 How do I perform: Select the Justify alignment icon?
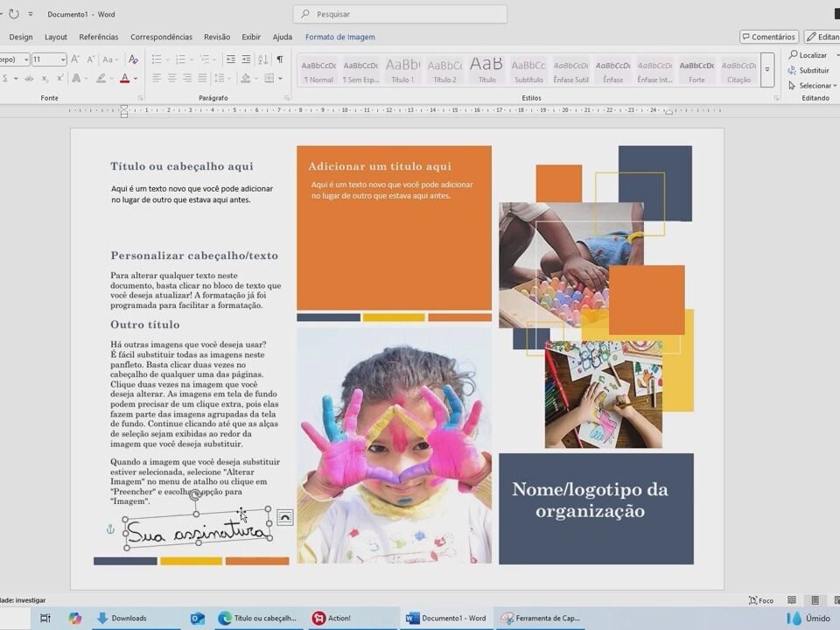(x=204, y=78)
